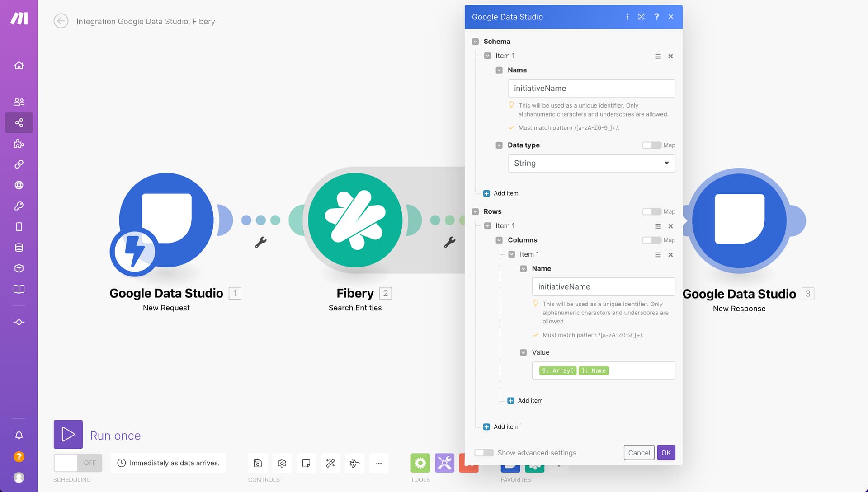868x492 pixels.
Task: Click the Save scenario icon
Action: click(x=258, y=463)
